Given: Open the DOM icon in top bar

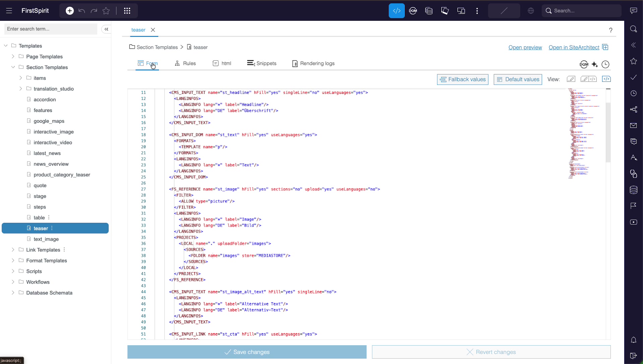Looking at the screenshot, I should pos(413,11).
